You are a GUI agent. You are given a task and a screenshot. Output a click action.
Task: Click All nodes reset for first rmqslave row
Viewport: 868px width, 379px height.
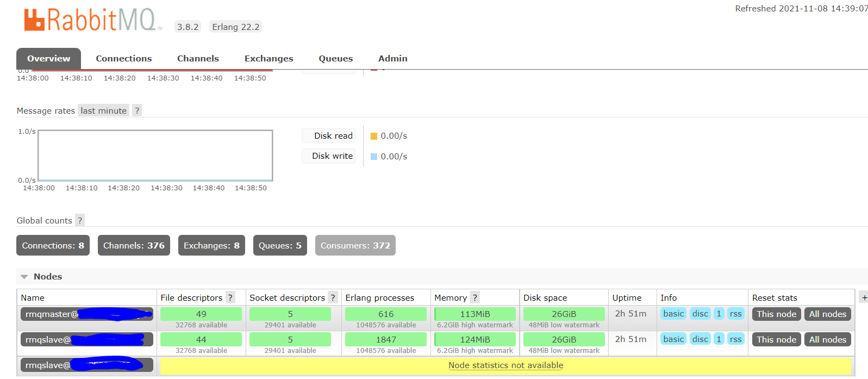pos(827,340)
